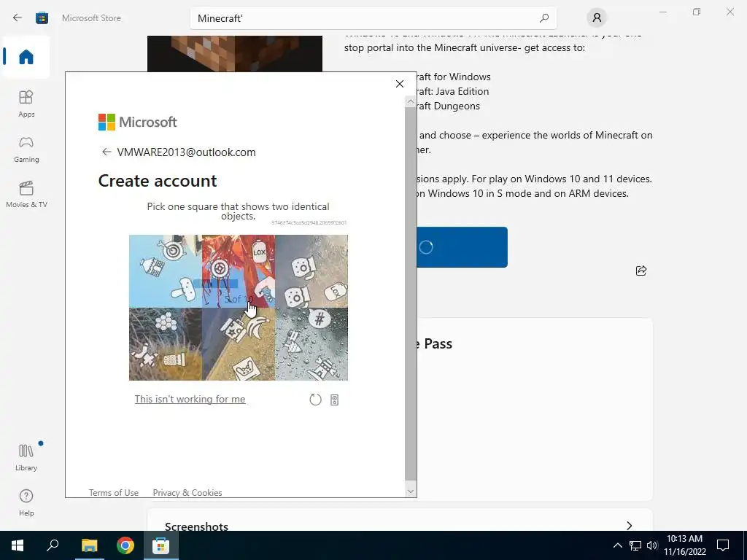Click the dialog scrollbar up arrow
The width and height of the screenshot is (747, 560).
tap(411, 101)
